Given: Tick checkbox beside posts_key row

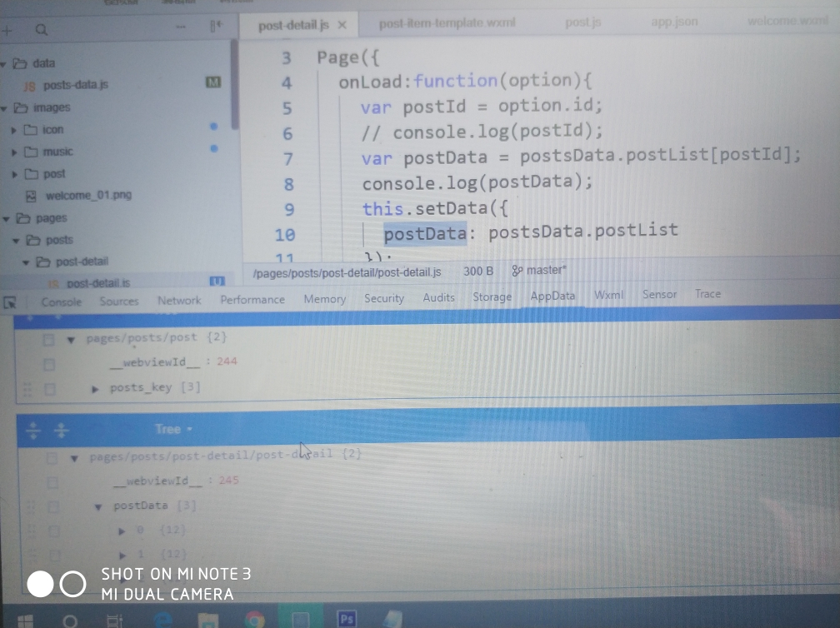Looking at the screenshot, I should (50, 389).
